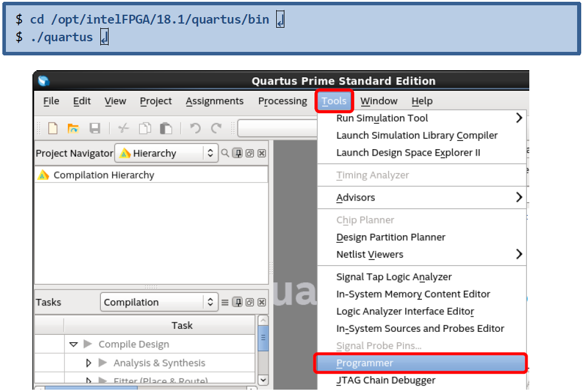This screenshot has width=583, height=392.
Task: Open the Hierarchy dropdown in Project Navigator
Action: [166, 153]
